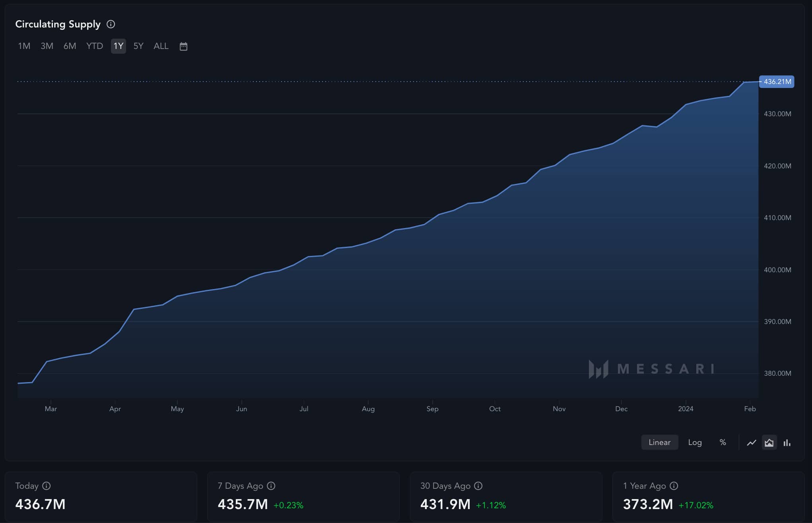Select the 1Y time range
Image resolution: width=812 pixels, height=523 pixels.
(118, 46)
